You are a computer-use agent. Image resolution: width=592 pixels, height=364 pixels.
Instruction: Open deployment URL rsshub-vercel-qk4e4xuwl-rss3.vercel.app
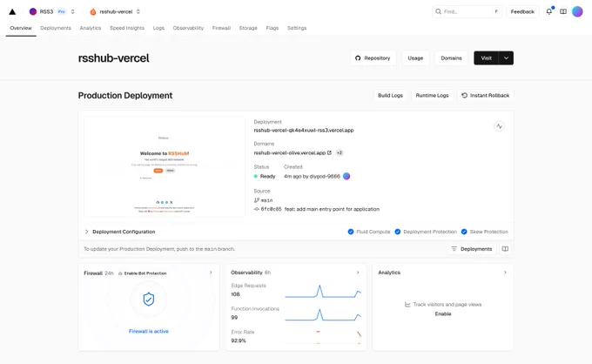304,131
